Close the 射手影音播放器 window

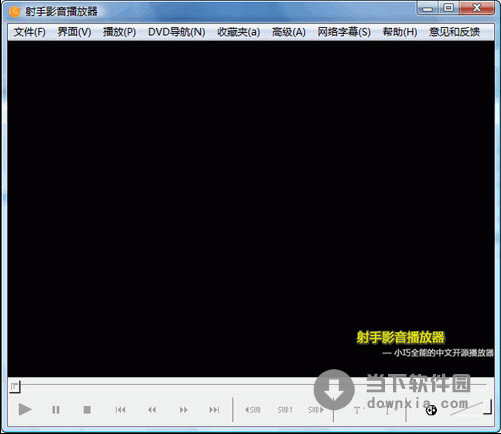[x=477, y=8]
